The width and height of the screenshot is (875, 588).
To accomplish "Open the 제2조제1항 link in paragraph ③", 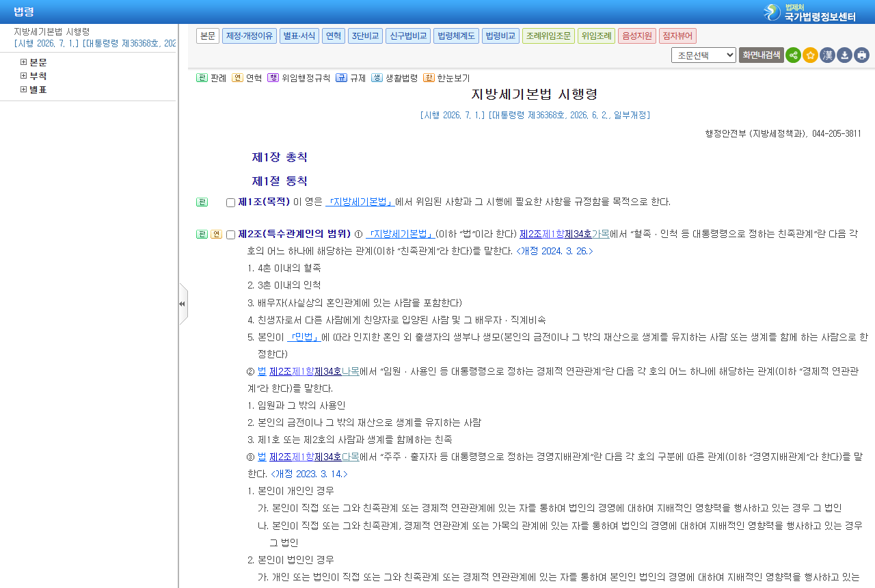I will click(292, 457).
